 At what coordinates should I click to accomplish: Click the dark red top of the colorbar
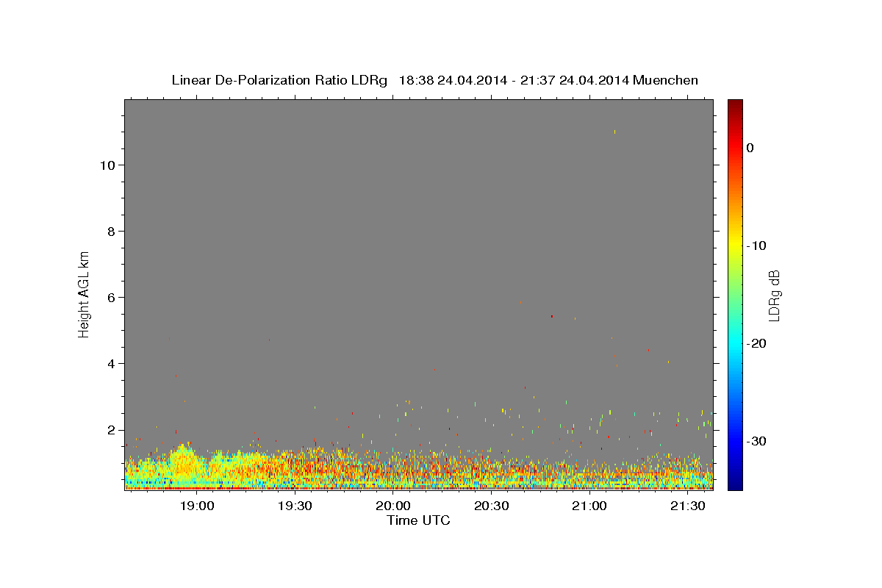click(x=735, y=105)
